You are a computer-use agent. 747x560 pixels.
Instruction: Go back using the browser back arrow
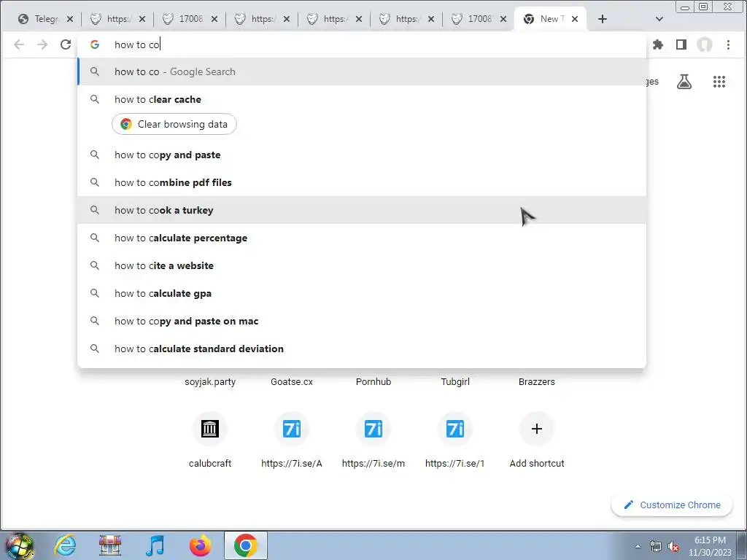click(x=19, y=44)
